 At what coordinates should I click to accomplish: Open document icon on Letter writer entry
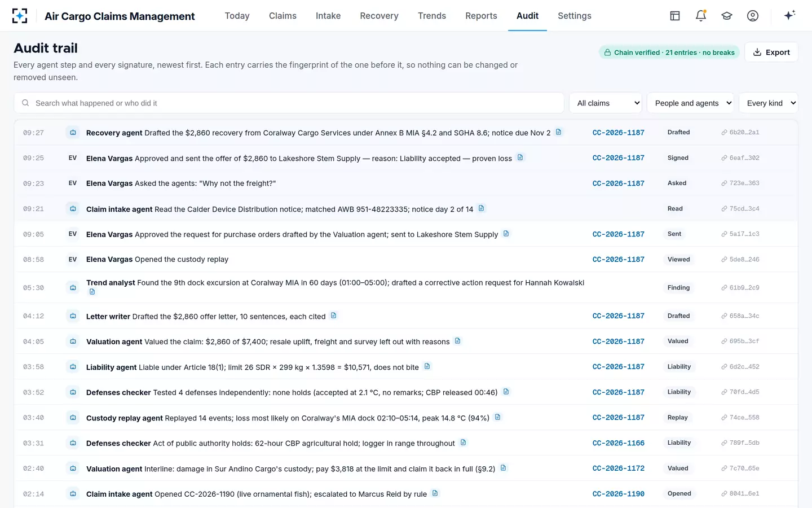(x=333, y=316)
